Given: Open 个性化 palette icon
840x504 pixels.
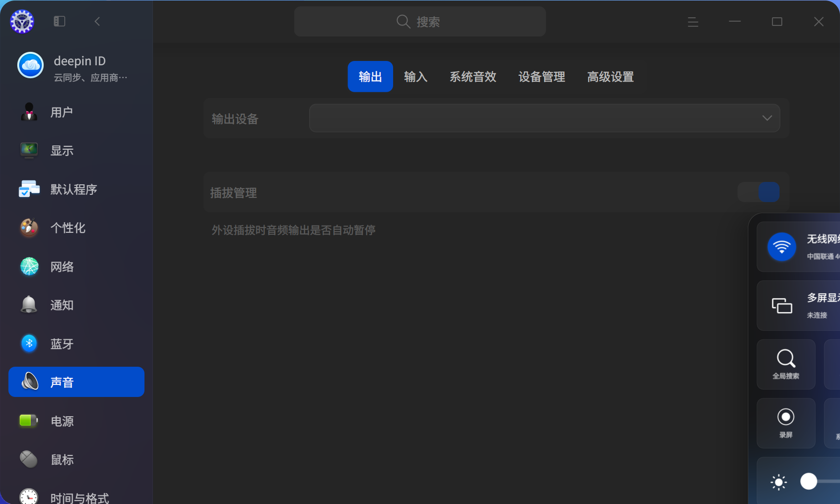Looking at the screenshot, I should point(29,228).
